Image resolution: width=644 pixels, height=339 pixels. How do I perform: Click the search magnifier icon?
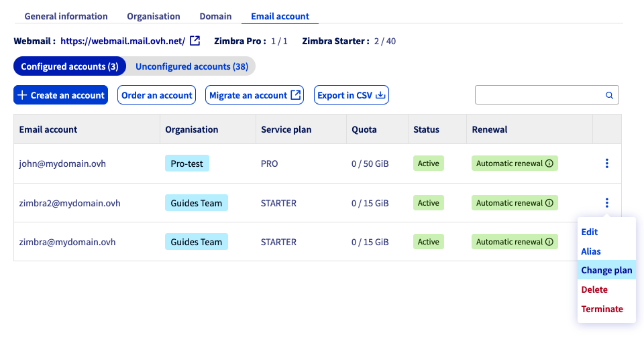[x=609, y=95]
